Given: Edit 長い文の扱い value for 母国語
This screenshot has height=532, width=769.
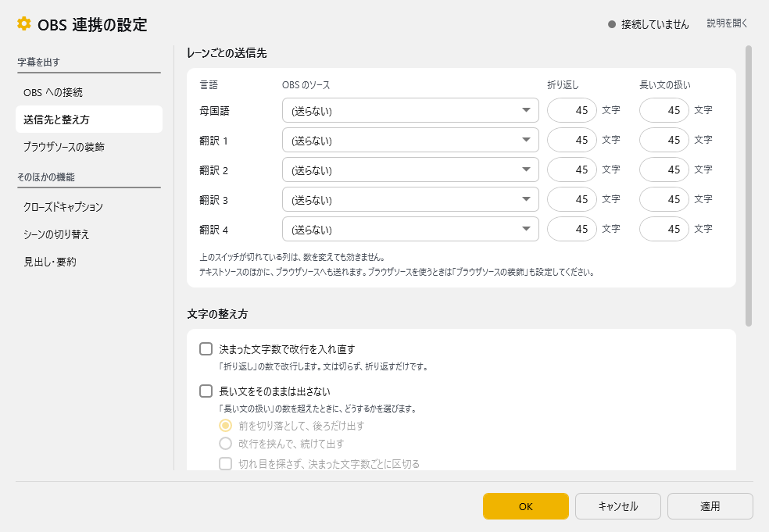Looking at the screenshot, I should coord(664,110).
